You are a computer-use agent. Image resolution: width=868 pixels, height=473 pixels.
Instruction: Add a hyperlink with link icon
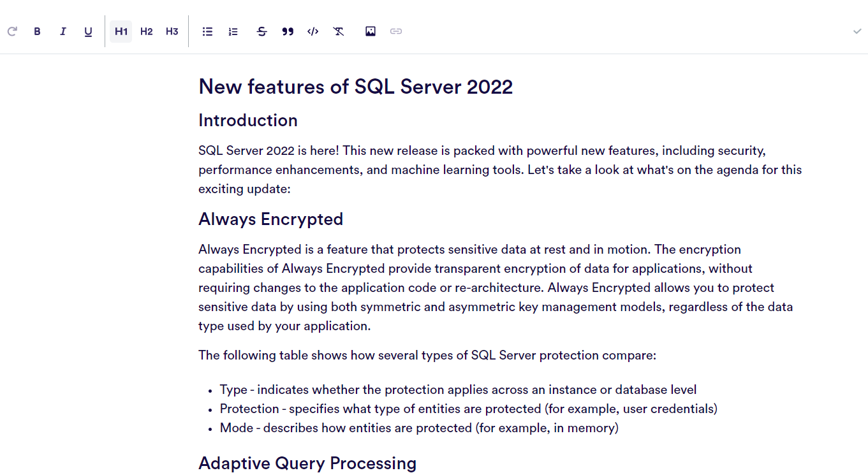[396, 31]
